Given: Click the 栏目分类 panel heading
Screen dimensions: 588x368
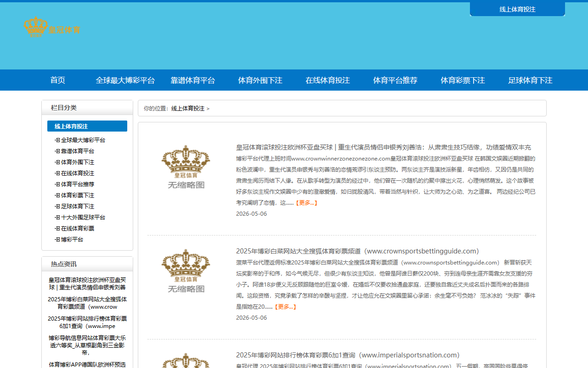Looking at the screenshot, I should point(64,108).
